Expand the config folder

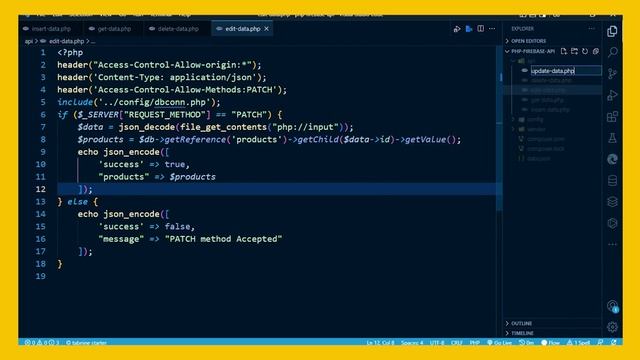(x=535, y=120)
